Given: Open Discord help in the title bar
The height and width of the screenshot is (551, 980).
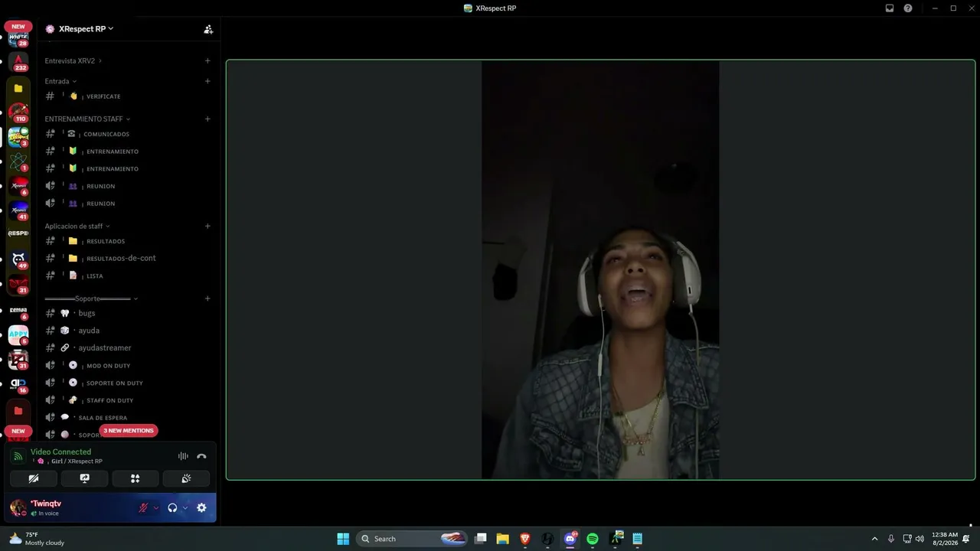Looking at the screenshot, I should [x=908, y=8].
